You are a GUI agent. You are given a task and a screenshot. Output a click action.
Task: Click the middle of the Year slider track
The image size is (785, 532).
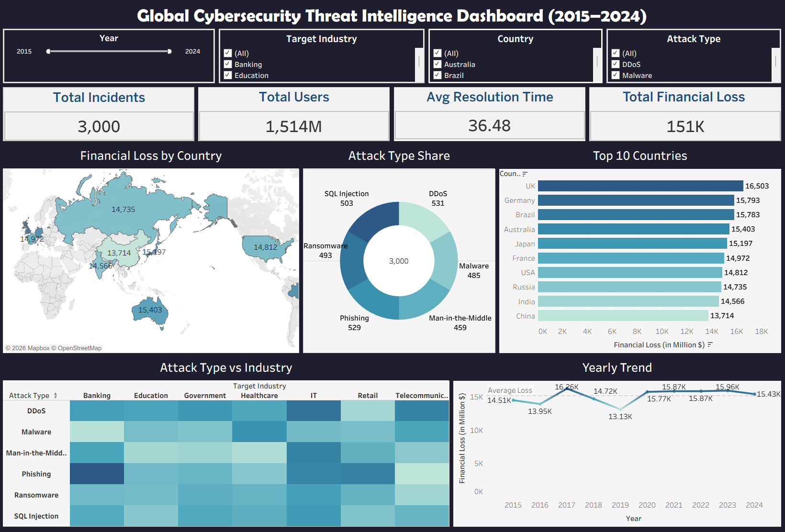(109, 51)
